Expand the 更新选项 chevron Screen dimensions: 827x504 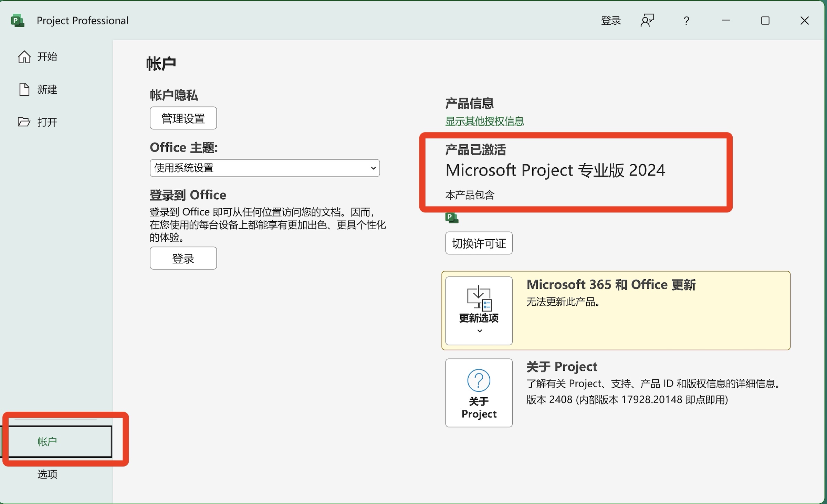pyautogui.click(x=479, y=331)
